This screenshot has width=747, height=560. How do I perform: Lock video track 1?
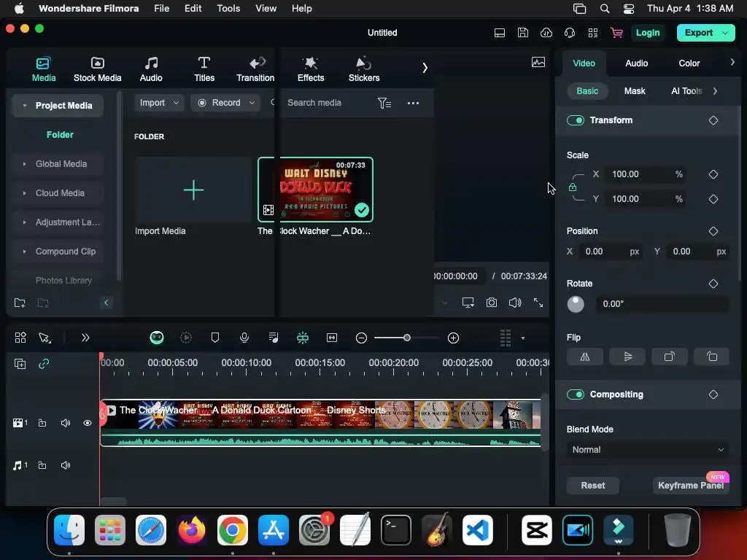tap(42, 423)
